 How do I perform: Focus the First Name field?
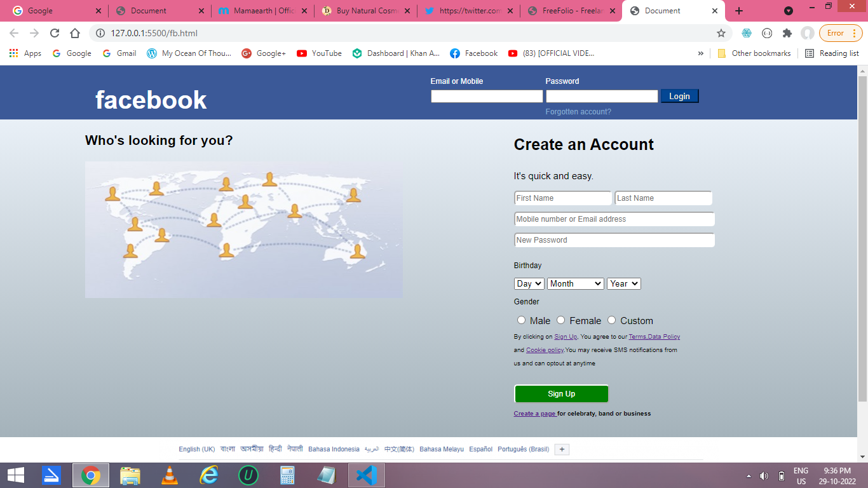pyautogui.click(x=563, y=198)
